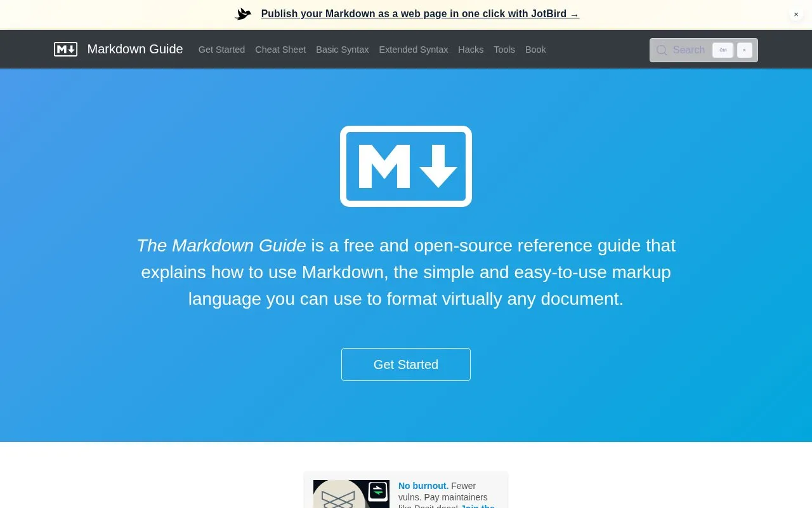Click the JotBird bird icon in the banner
Image resolution: width=812 pixels, height=508 pixels.
[243, 14]
